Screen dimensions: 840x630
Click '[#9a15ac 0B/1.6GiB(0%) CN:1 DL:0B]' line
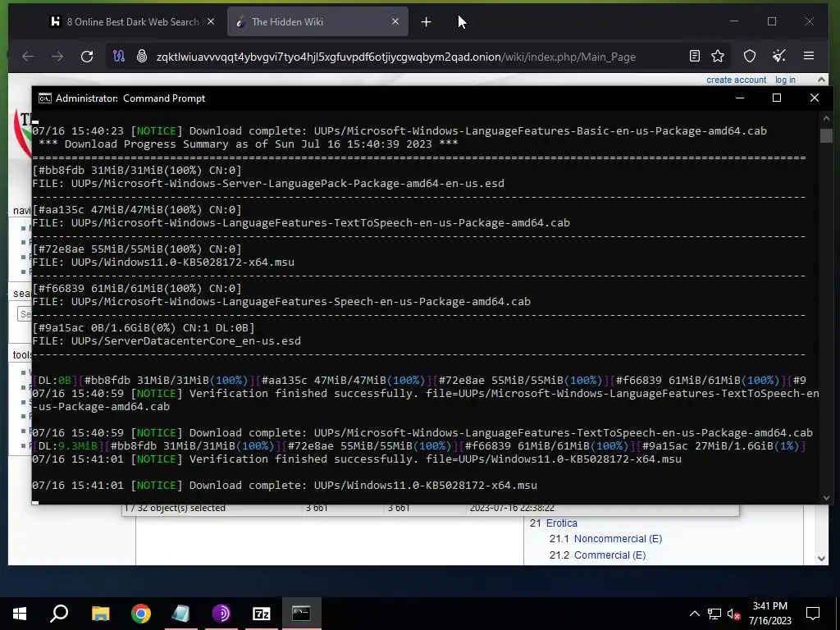144,328
